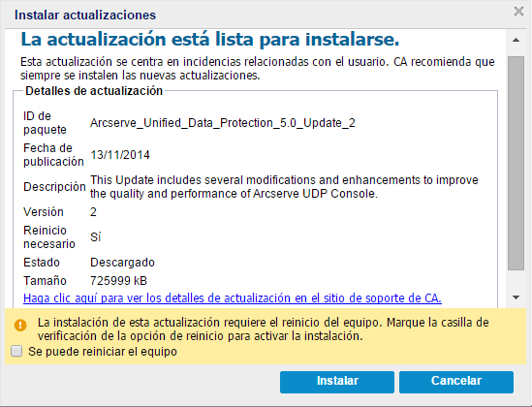Open the CA support site update details link
Image resolution: width=532 pixels, height=407 pixels.
click(x=233, y=298)
